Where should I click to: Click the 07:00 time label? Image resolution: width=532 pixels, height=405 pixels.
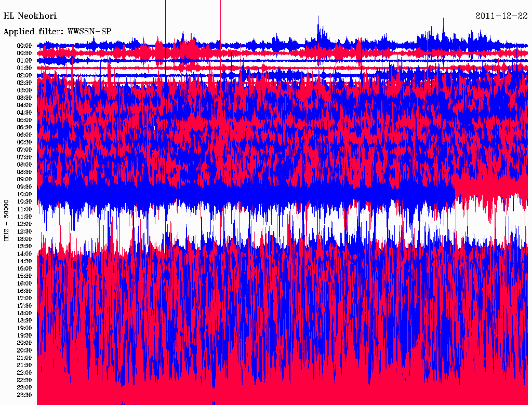[x=24, y=150]
